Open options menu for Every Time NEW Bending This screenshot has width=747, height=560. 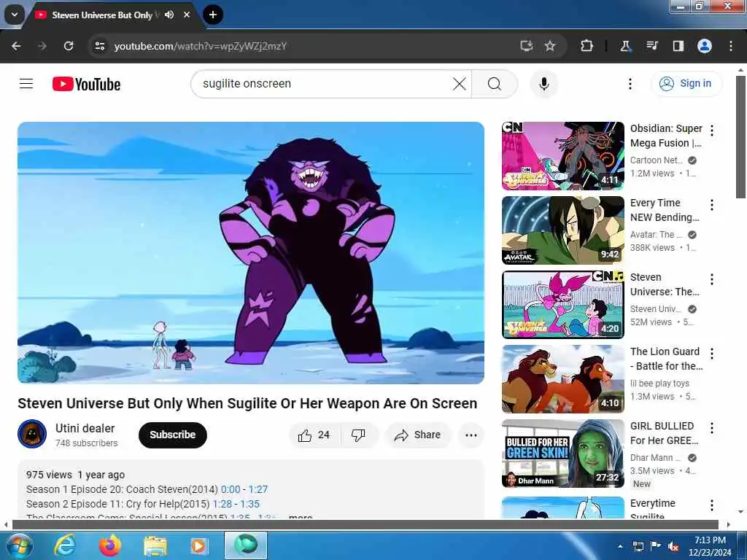[712, 205]
